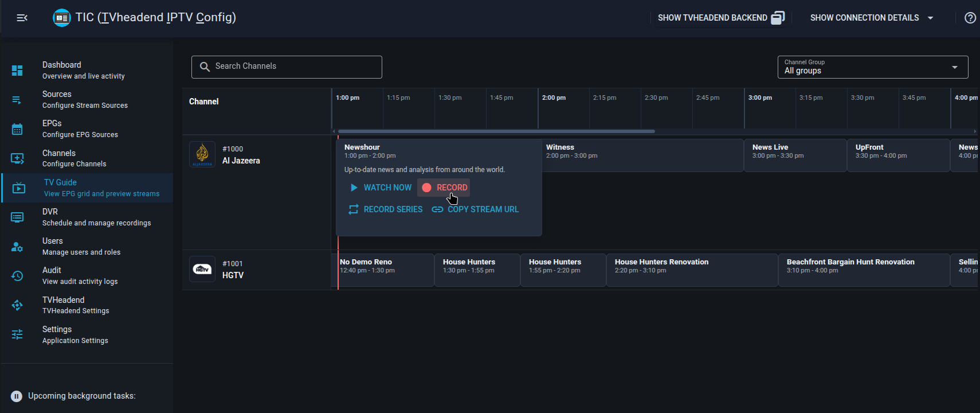Copy the stream URL
The image size is (980, 413).
point(475,209)
